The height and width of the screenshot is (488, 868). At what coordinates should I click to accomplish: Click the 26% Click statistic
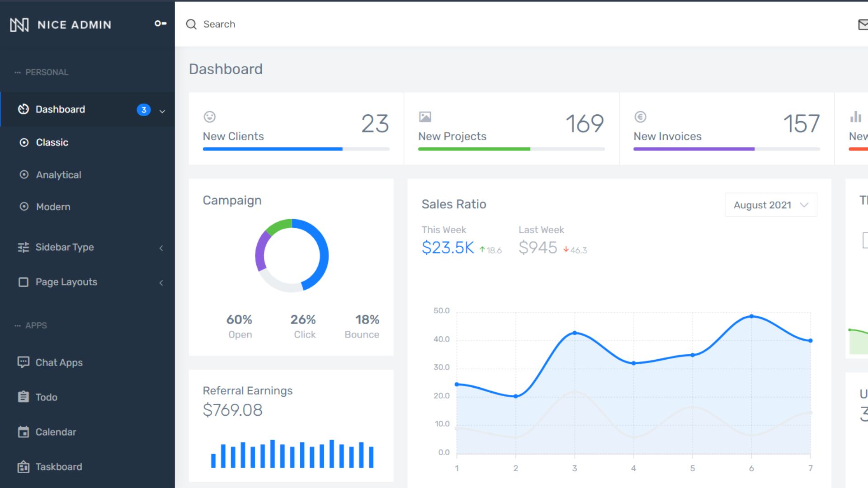(x=304, y=327)
